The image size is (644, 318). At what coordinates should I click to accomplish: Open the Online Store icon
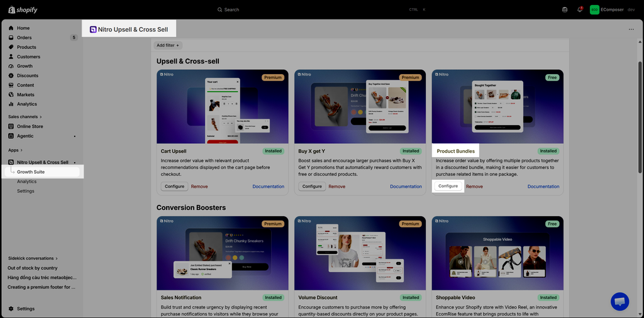coord(11,126)
